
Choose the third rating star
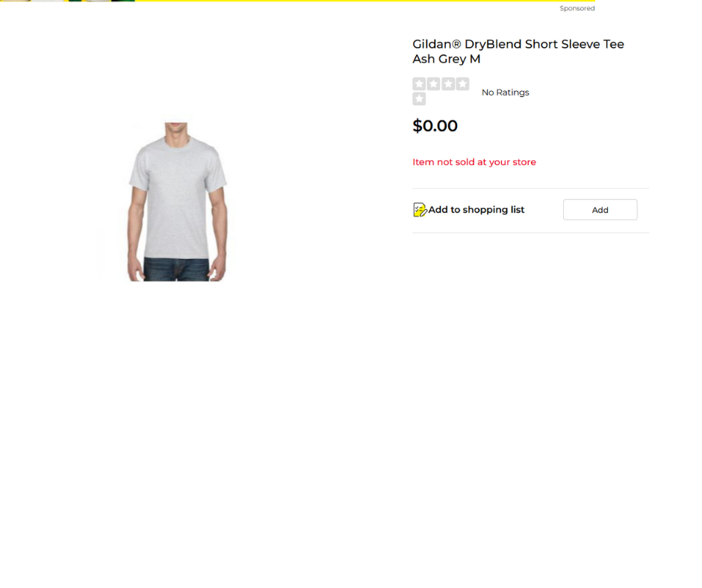tap(448, 84)
